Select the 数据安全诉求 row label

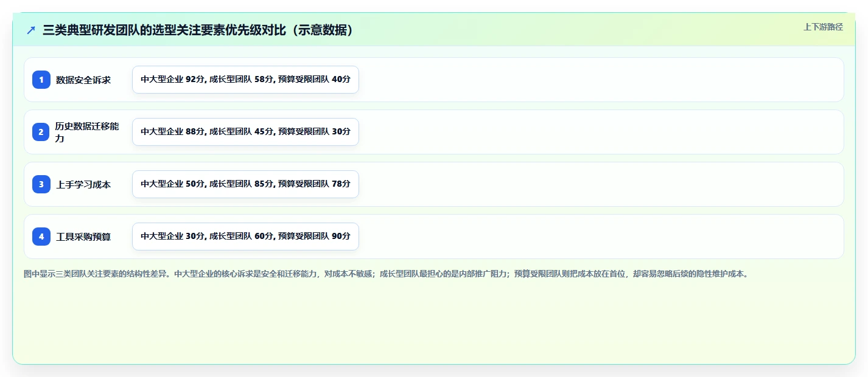coord(83,80)
